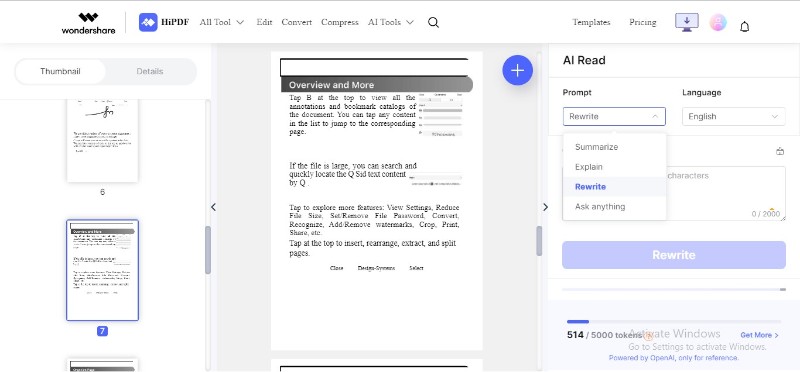
Task: Open the Language dropdown set to English
Action: [734, 116]
